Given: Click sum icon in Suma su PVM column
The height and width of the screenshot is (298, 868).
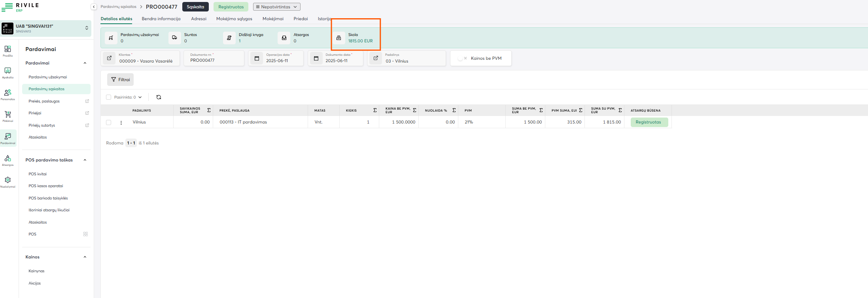Looking at the screenshot, I should pos(620,110).
